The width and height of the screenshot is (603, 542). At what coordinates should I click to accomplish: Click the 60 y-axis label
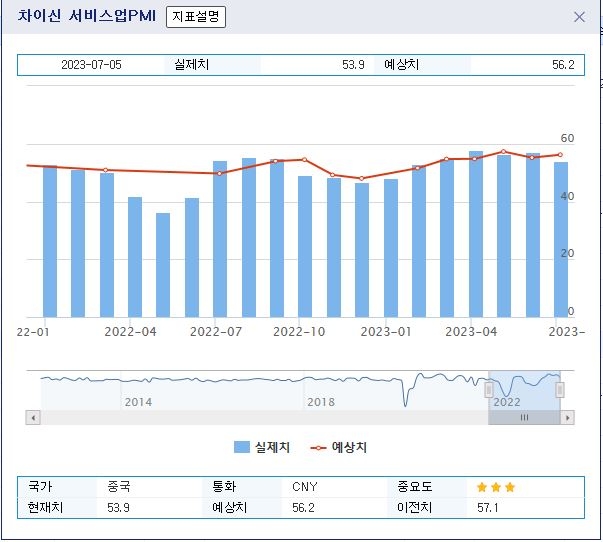(567, 138)
